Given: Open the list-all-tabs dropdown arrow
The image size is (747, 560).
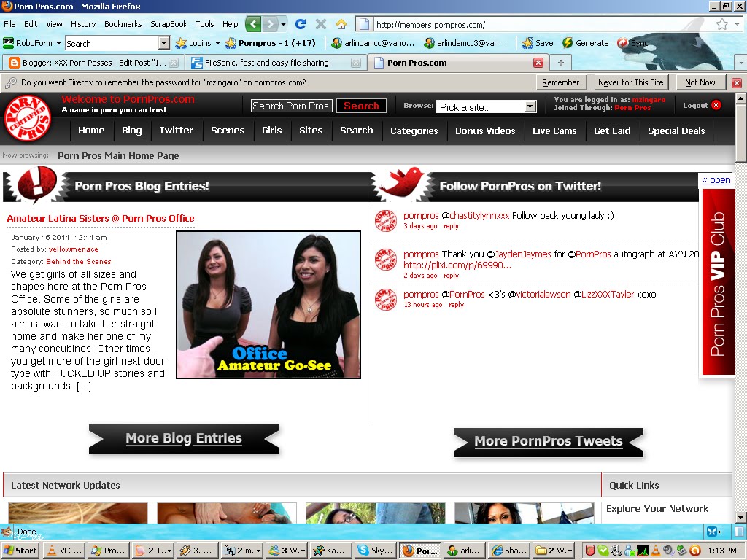Looking at the screenshot, I should pyautogui.click(x=740, y=63).
